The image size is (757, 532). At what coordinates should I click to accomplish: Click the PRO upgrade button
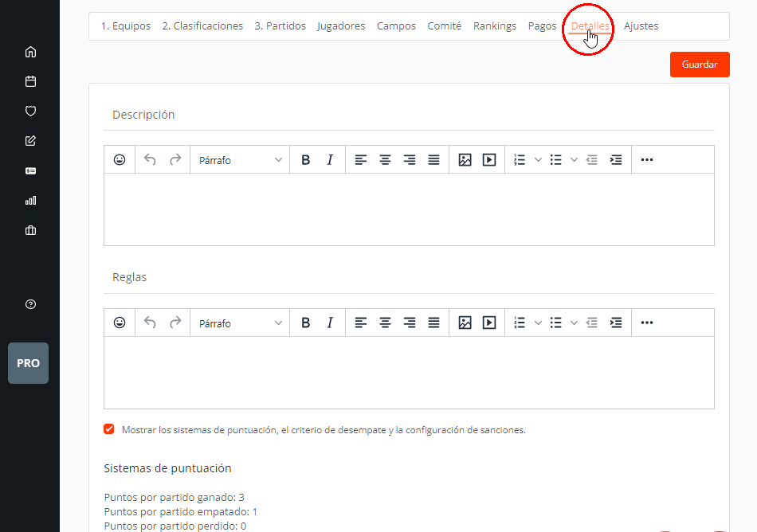[x=28, y=363]
